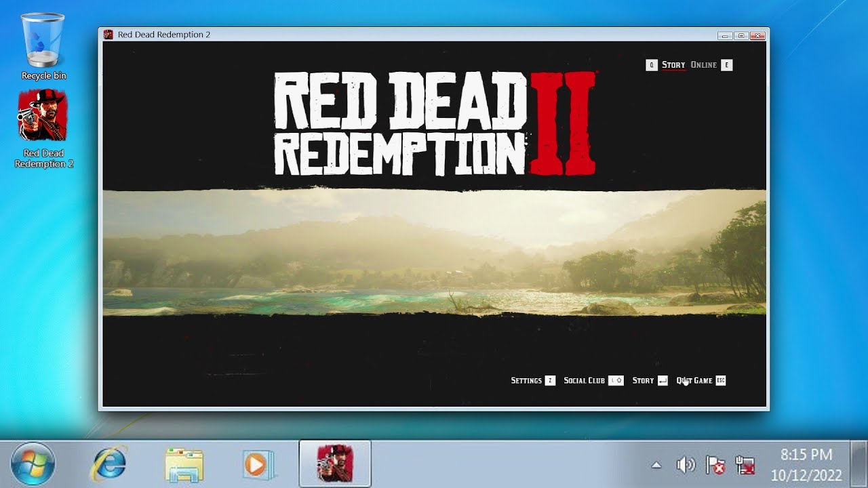
Task: Open Windows Explorer from taskbar
Action: coord(184,464)
